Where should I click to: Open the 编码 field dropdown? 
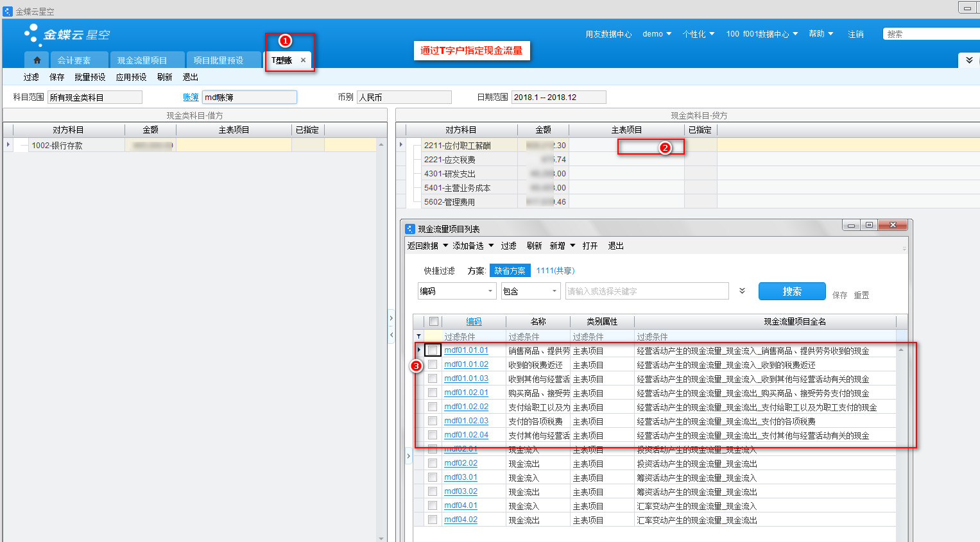click(490, 291)
